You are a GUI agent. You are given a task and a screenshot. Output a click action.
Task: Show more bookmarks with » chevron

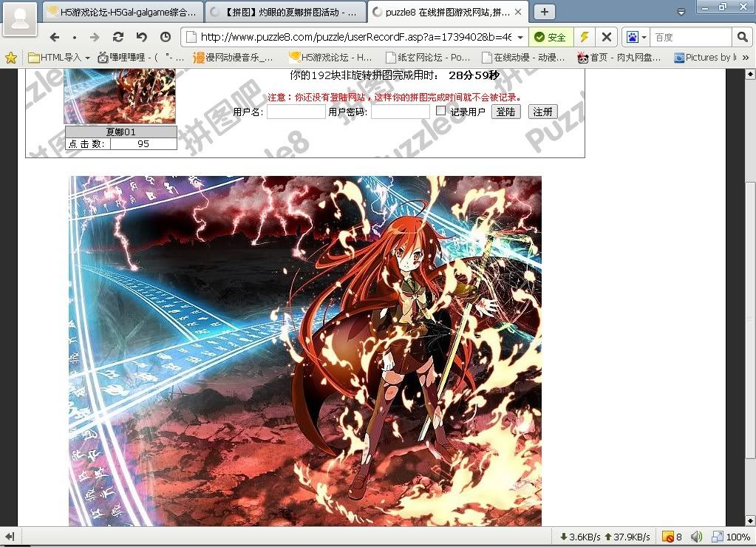point(746,58)
